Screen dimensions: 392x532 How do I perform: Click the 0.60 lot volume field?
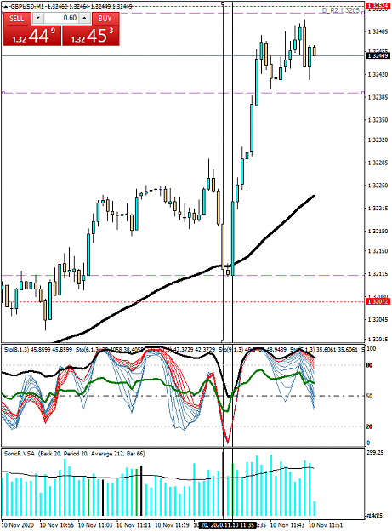coord(62,18)
